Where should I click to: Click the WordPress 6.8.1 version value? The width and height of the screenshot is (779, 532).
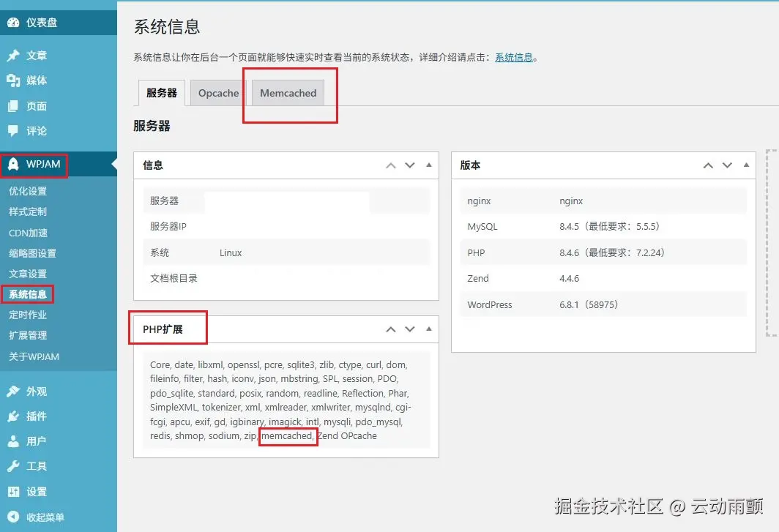[x=589, y=305]
